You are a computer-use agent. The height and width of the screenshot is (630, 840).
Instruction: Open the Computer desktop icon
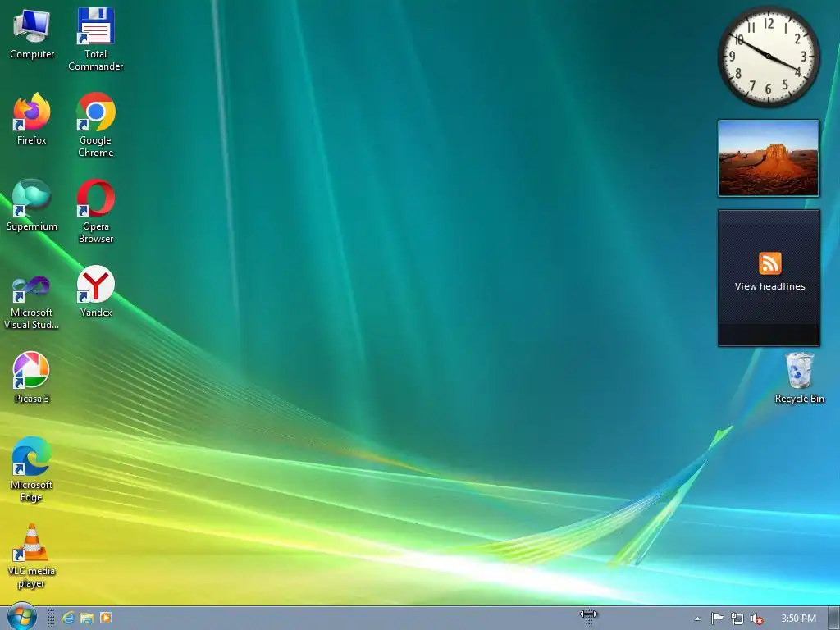coord(32,34)
